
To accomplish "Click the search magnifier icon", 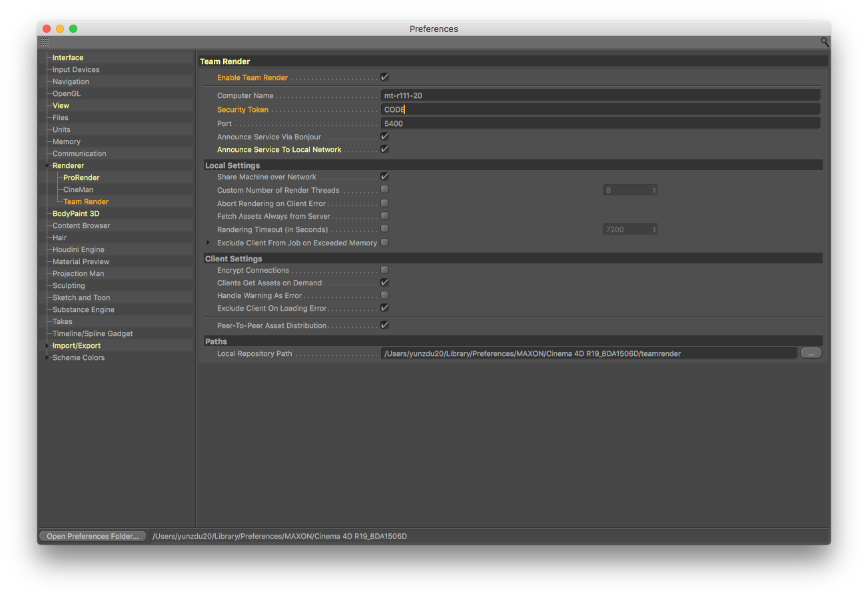I will tap(825, 42).
